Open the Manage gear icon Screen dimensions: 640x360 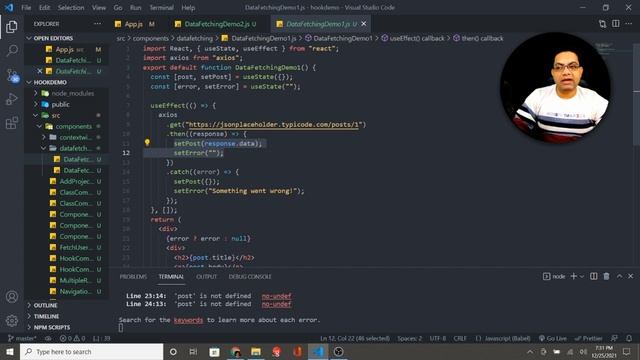12,321
